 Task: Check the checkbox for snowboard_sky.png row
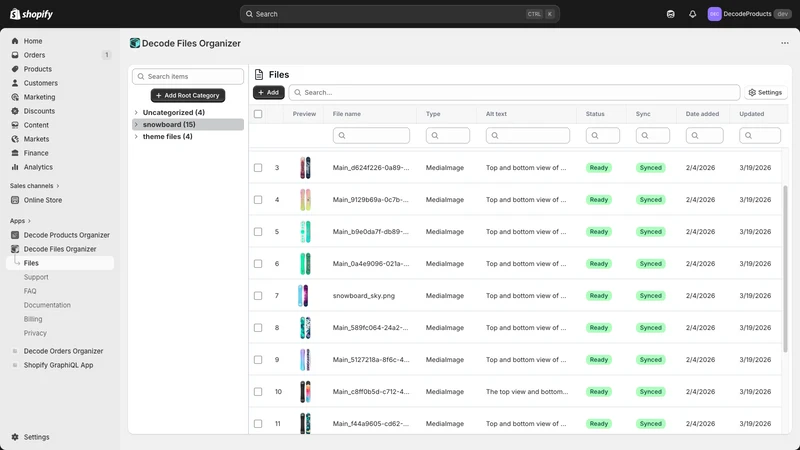coord(258,296)
